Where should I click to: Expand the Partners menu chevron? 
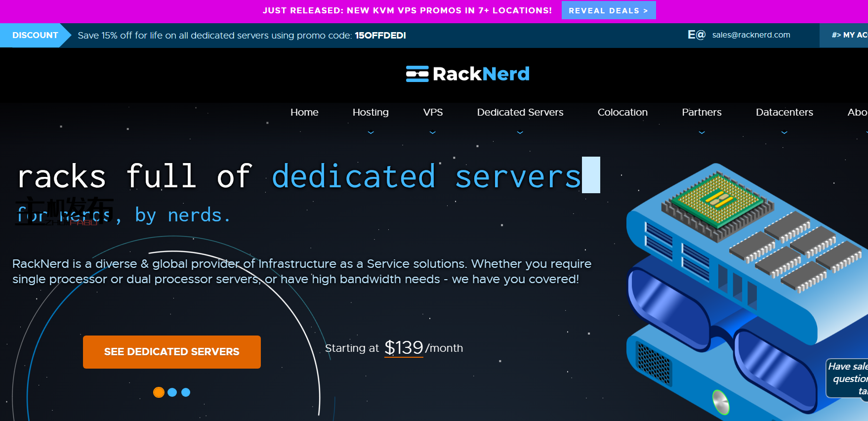[702, 132]
